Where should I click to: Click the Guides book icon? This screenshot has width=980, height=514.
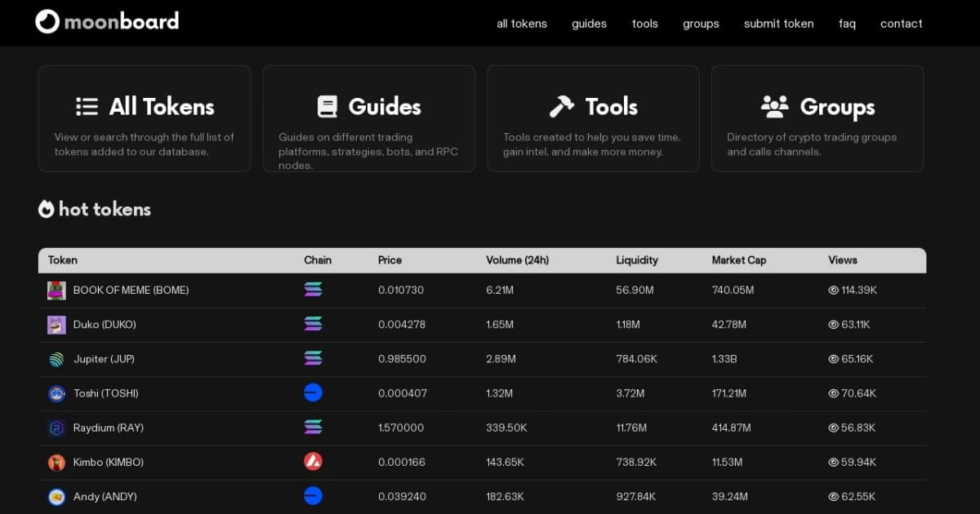pyautogui.click(x=327, y=105)
